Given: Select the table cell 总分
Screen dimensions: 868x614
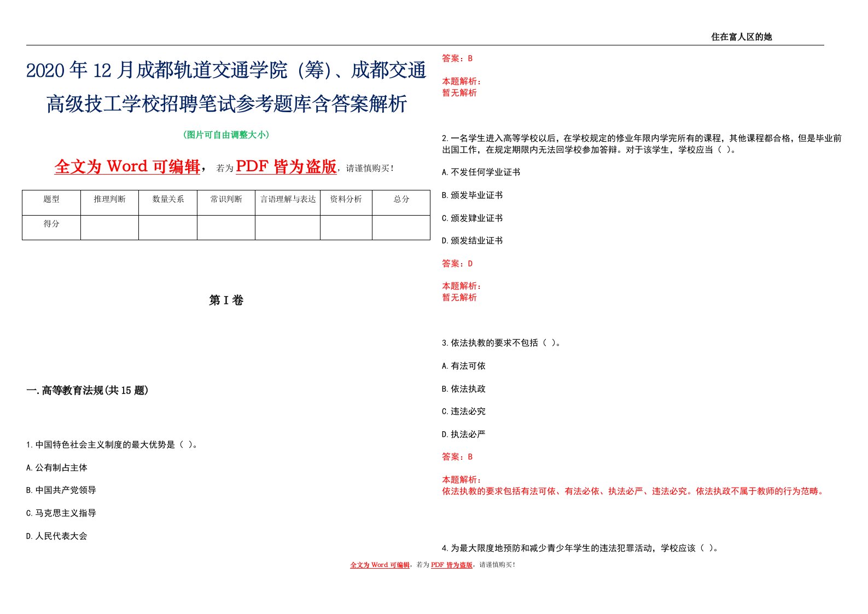Looking at the screenshot, I should [401, 202].
